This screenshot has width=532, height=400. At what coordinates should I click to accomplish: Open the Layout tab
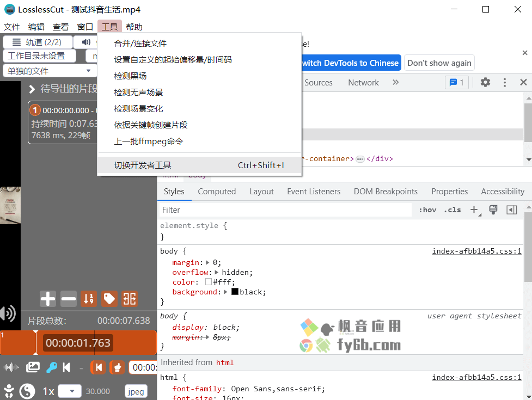click(x=261, y=192)
